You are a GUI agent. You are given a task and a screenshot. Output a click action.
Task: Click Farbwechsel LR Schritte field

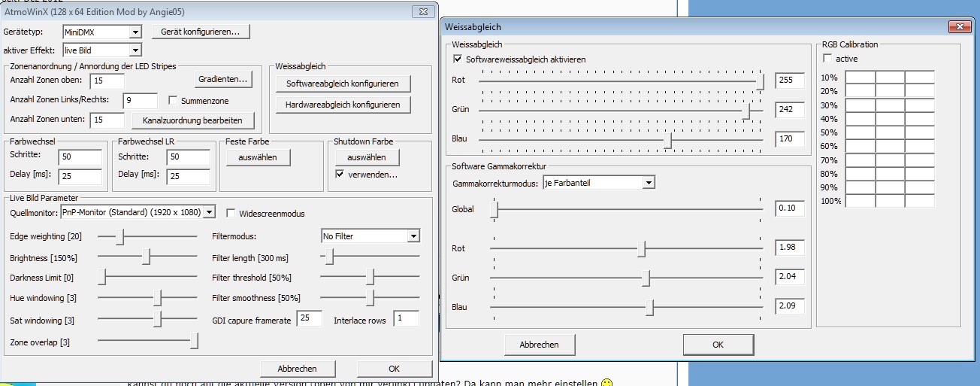tap(188, 157)
